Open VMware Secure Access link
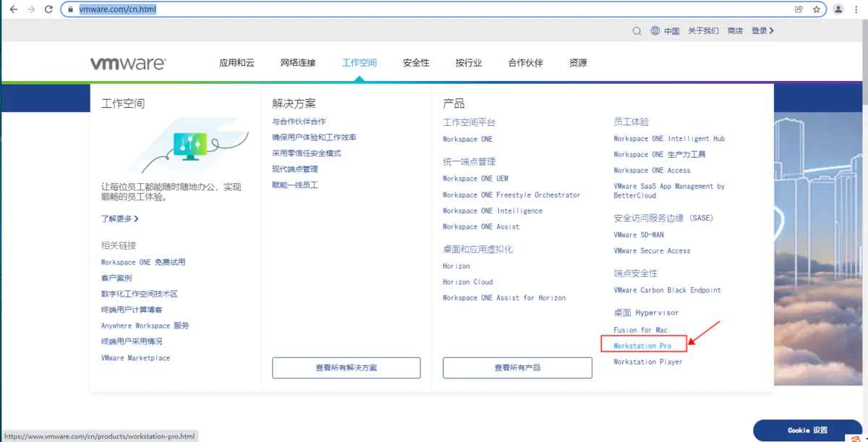 click(x=652, y=250)
